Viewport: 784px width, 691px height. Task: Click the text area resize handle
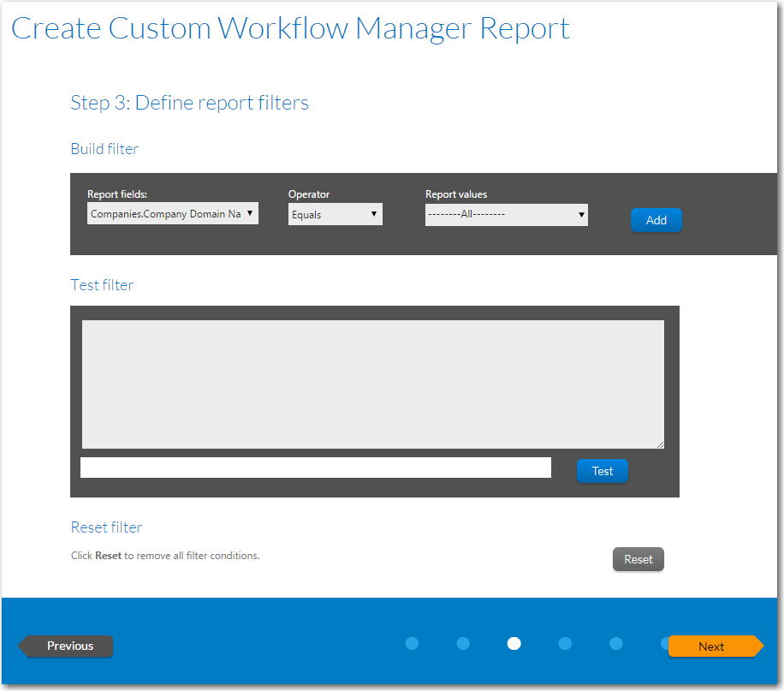[661, 444]
